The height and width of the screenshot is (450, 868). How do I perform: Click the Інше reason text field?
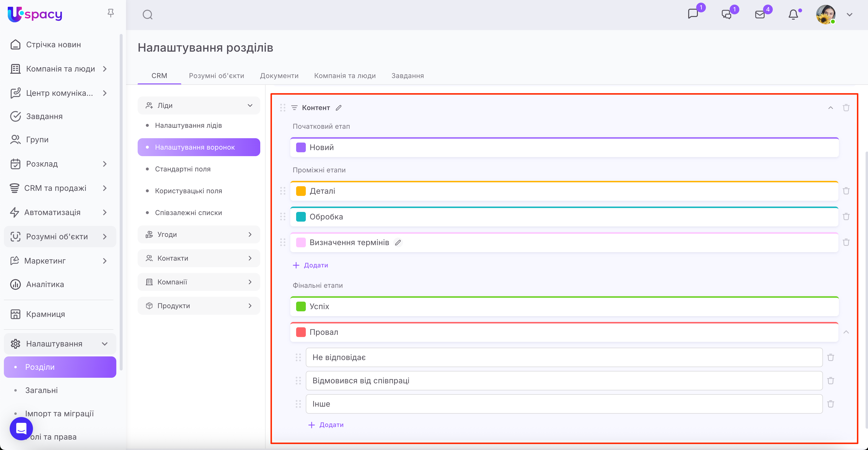564,404
